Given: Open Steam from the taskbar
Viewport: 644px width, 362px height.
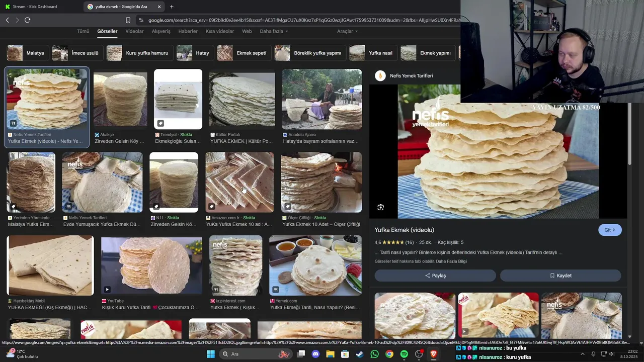Looking at the screenshot, I should point(360,354).
